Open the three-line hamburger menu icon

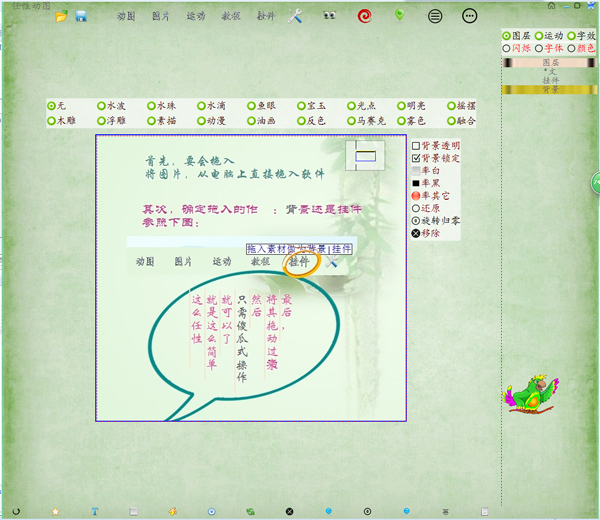(x=435, y=17)
